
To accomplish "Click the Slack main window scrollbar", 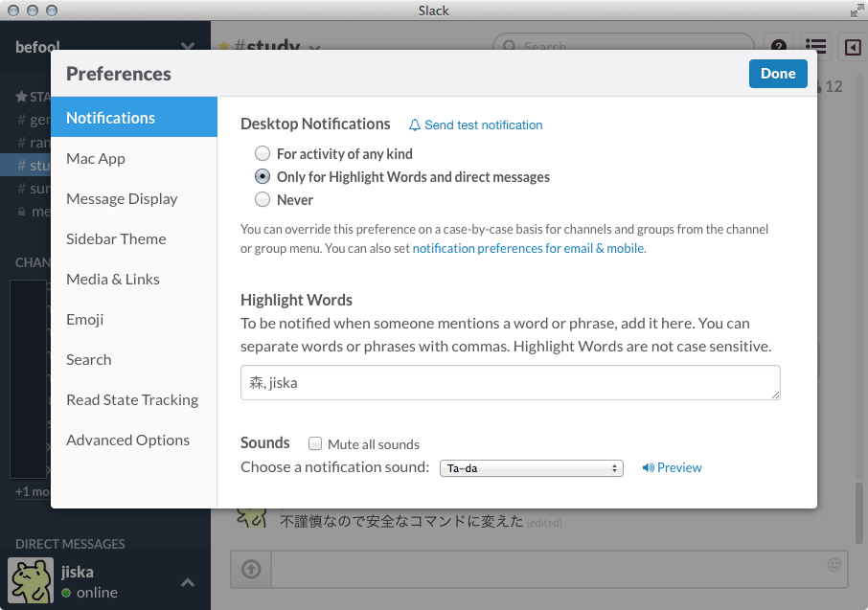I will click(x=859, y=513).
